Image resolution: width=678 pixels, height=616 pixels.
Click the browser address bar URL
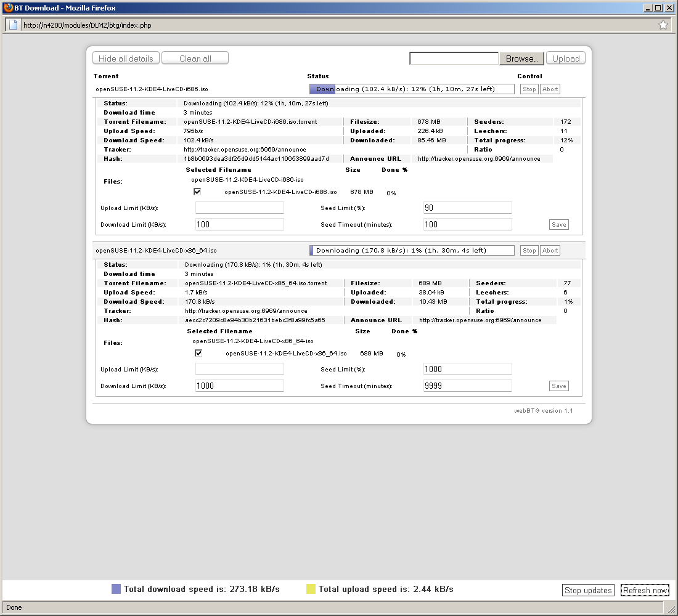point(88,25)
